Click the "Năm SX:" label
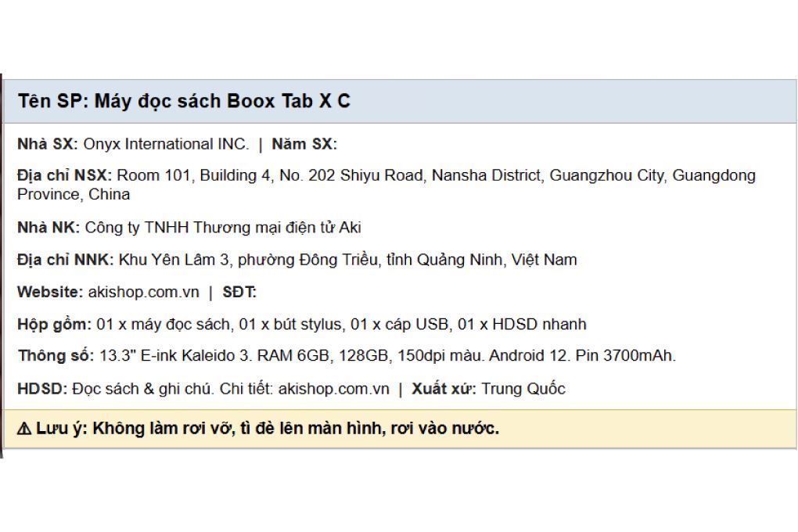 [304, 144]
